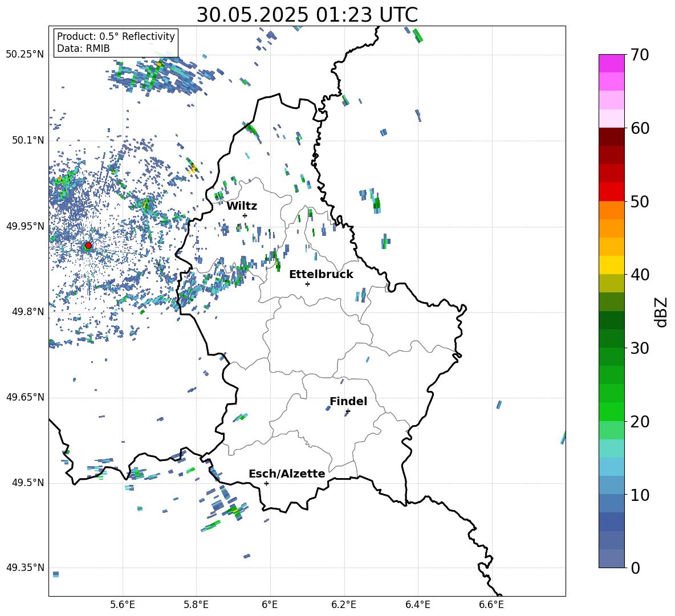Click the 'Product: 0.5° Reflectivity' text
Screen dimensions: 675x616
click(116, 36)
